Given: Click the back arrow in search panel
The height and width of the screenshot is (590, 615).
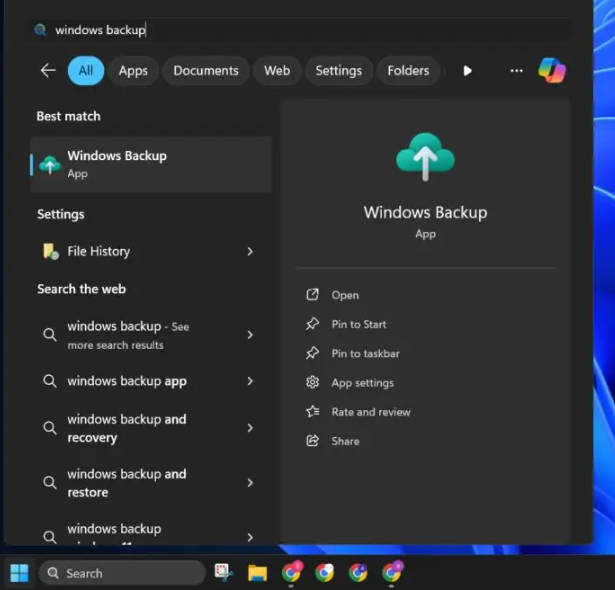Looking at the screenshot, I should pos(48,71).
